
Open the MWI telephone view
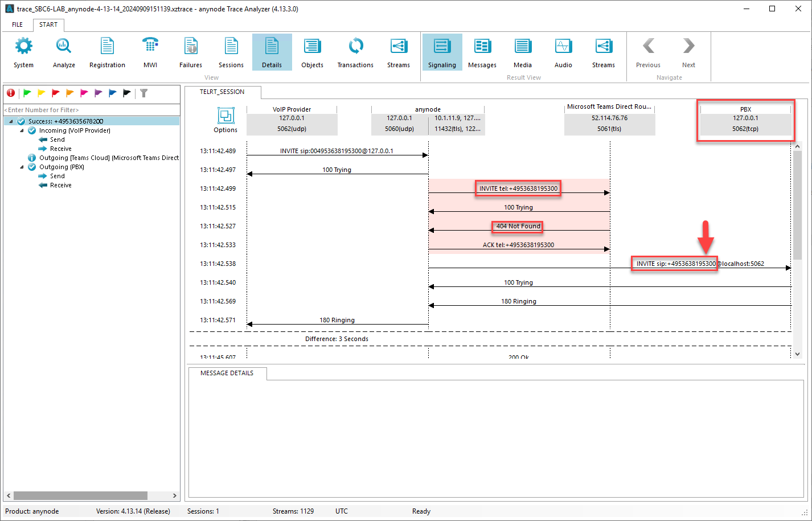pos(150,52)
